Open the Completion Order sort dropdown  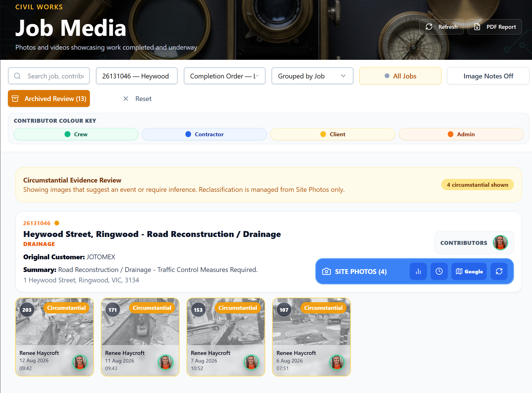(225, 76)
